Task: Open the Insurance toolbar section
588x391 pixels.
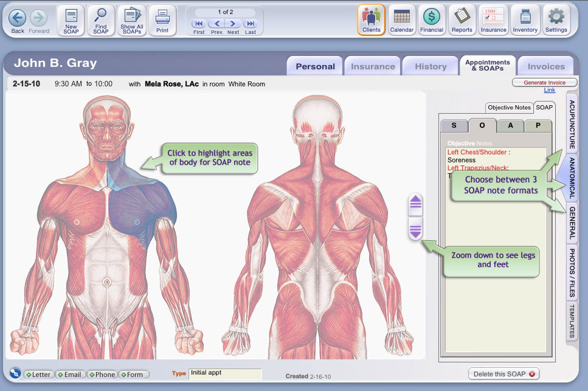Action: coord(494,20)
